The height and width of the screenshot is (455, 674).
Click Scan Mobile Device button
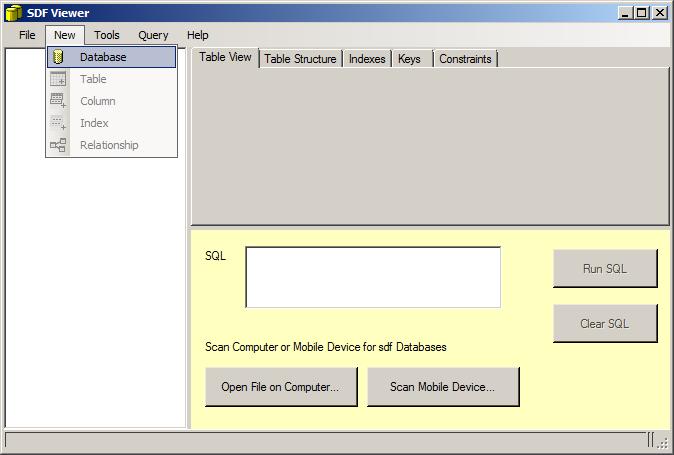[443, 387]
